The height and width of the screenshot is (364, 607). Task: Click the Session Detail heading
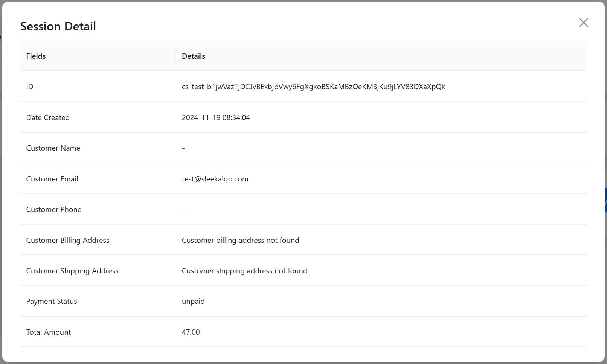[x=58, y=26]
